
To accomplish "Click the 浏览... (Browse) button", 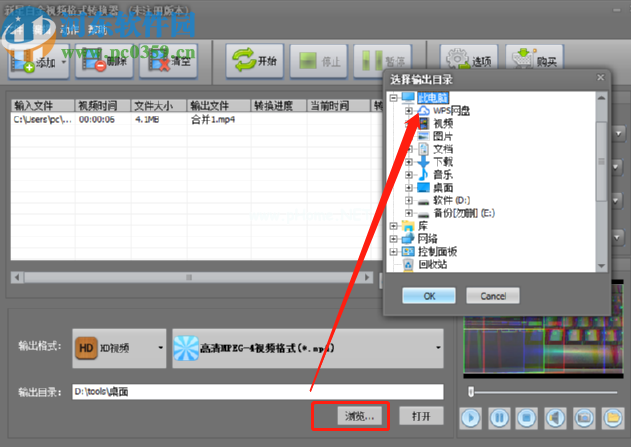I will pos(349,416).
